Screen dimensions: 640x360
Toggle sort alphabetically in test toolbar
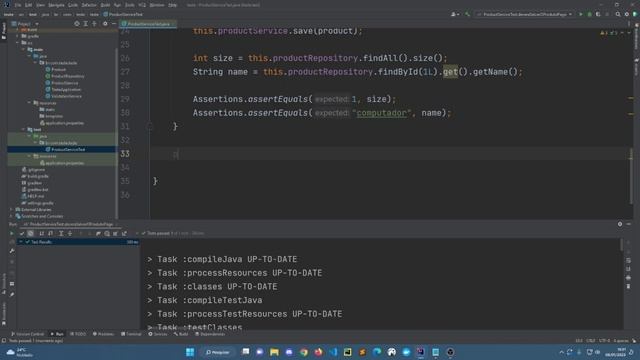coord(41,233)
